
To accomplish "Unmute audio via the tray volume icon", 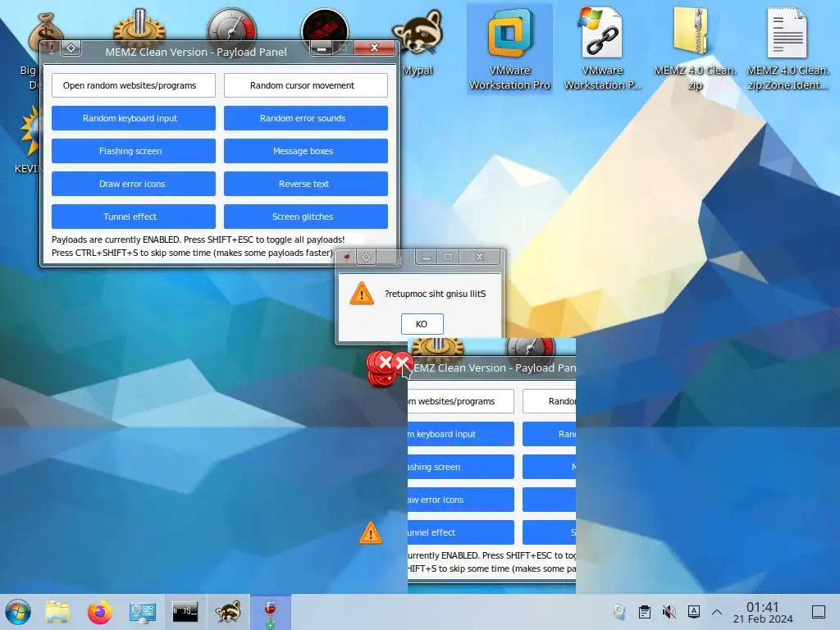I will pos(669,612).
